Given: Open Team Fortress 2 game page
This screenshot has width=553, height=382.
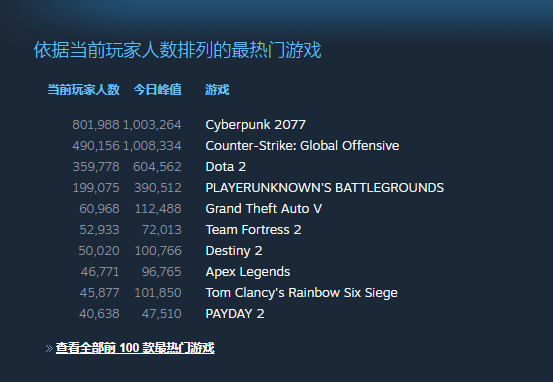Looking at the screenshot, I should [253, 230].
